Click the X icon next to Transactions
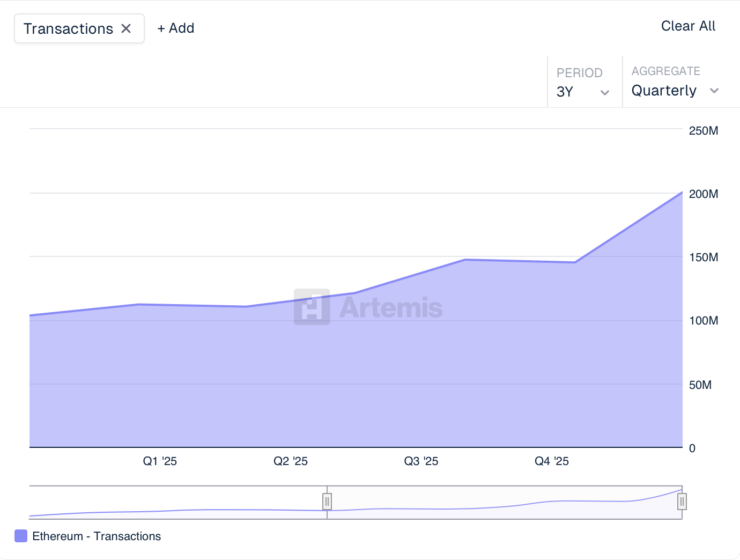Screen dimensions: 740x560 (127, 28)
